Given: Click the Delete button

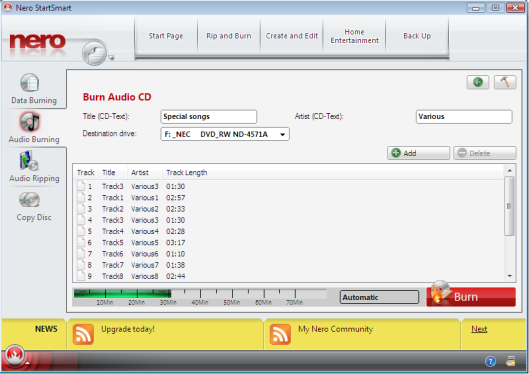Looking at the screenshot, I should coord(484,153).
